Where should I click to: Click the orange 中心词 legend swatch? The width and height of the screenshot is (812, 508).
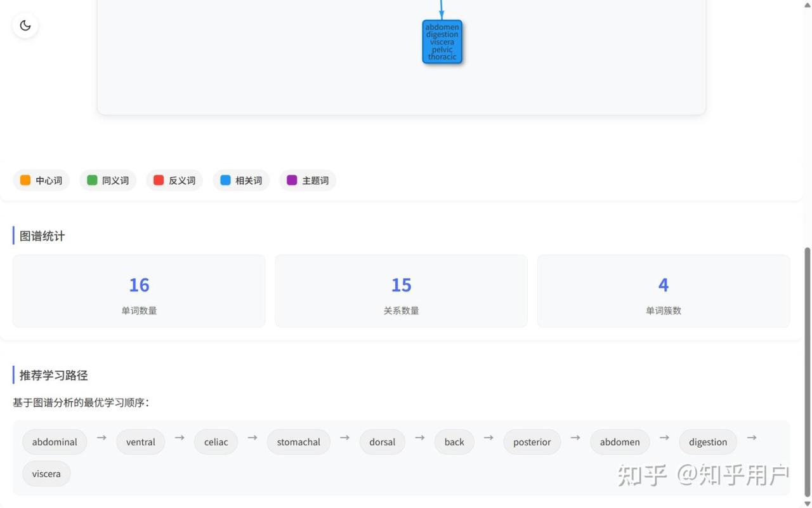tap(25, 180)
